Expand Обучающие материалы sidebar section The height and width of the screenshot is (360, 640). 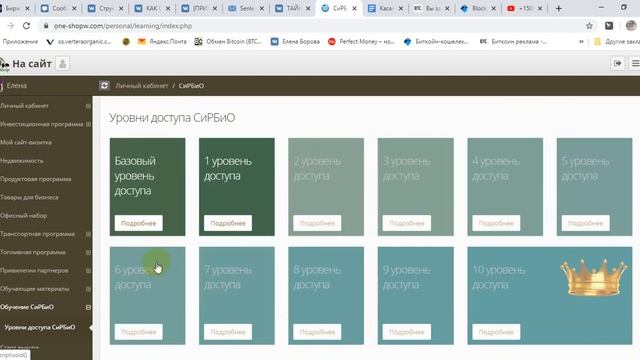coord(88,289)
